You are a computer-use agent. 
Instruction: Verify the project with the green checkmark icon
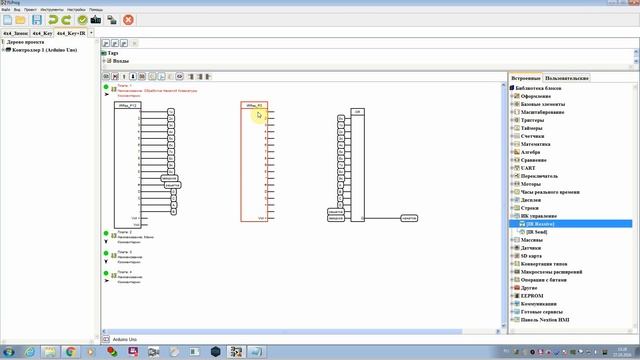click(82, 20)
